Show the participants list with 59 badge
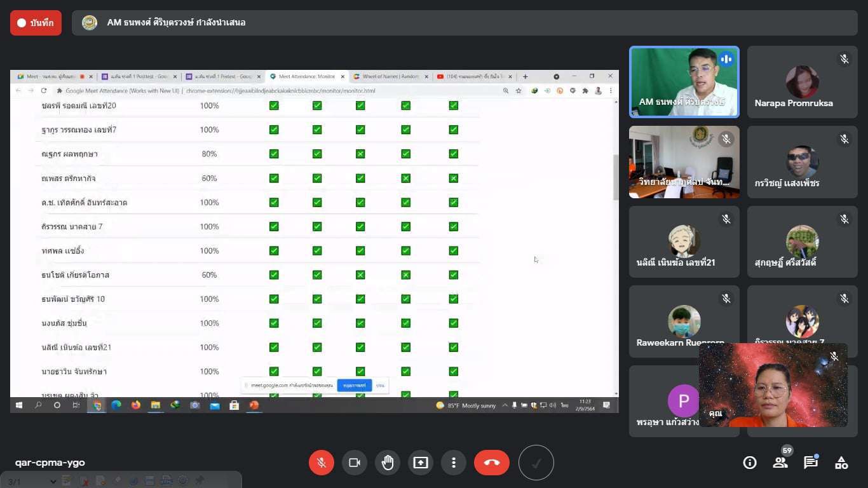Screen dimensions: 868x488 pyautogui.click(x=780, y=462)
